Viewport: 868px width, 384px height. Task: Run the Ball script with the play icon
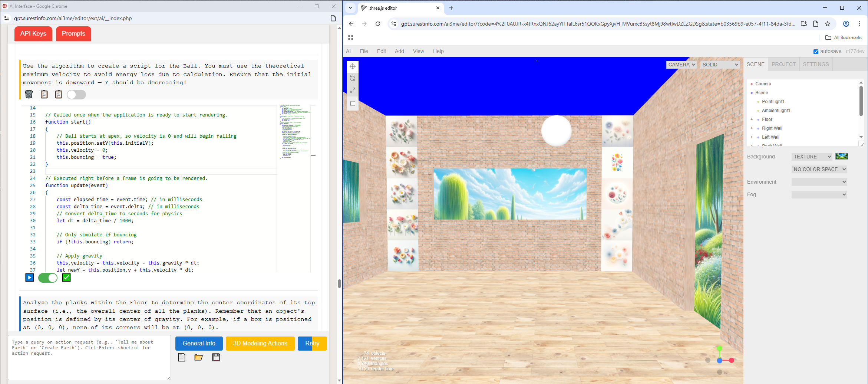pyautogui.click(x=29, y=278)
